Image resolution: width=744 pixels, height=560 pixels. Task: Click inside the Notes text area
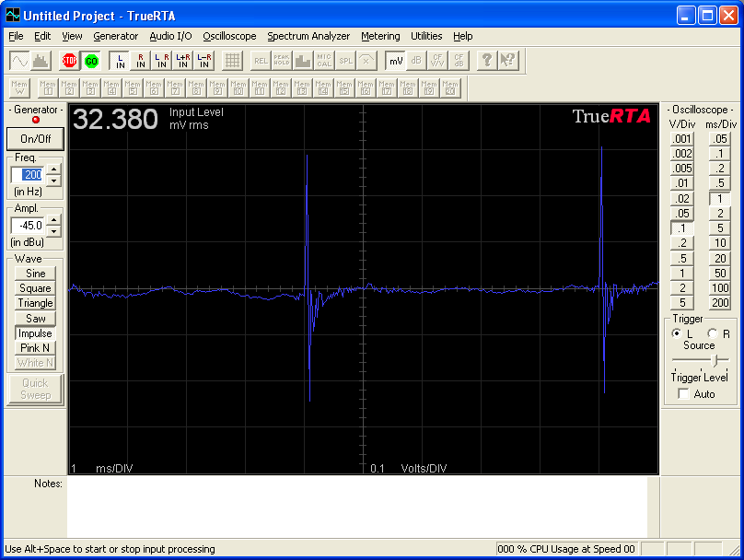click(358, 507)
